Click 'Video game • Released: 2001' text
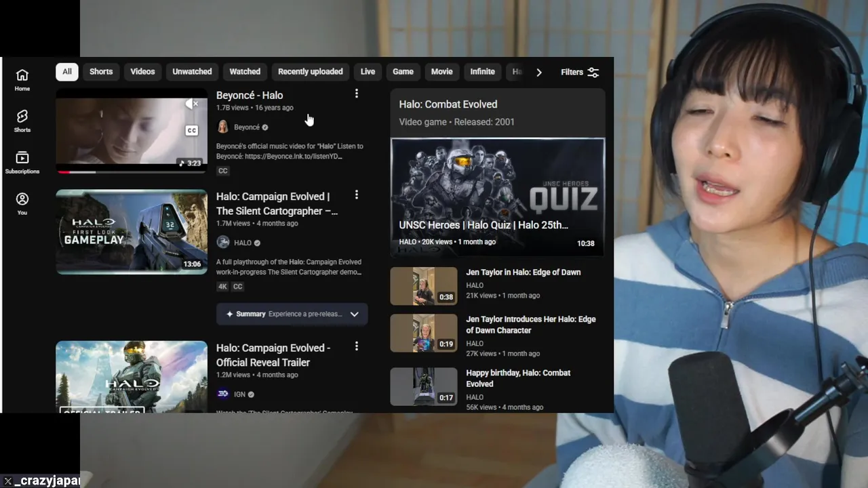The image size is (868, 488). click(x=457, y=122)
